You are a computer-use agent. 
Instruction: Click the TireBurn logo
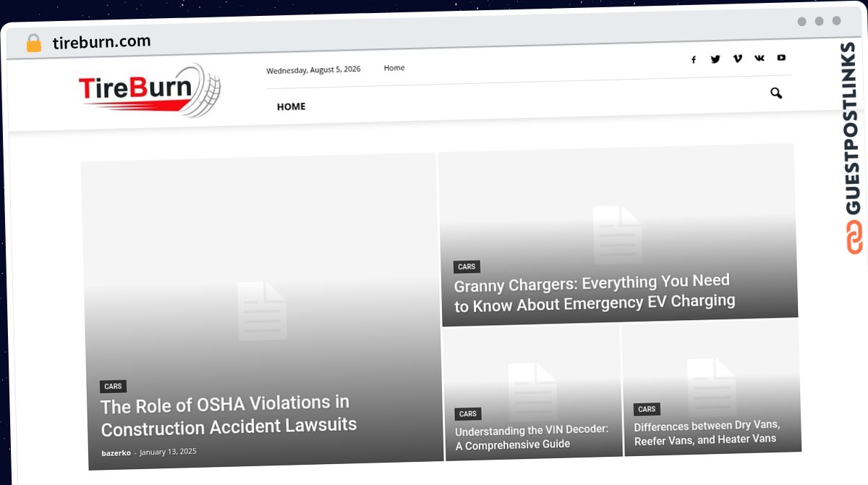click(150, 90)
